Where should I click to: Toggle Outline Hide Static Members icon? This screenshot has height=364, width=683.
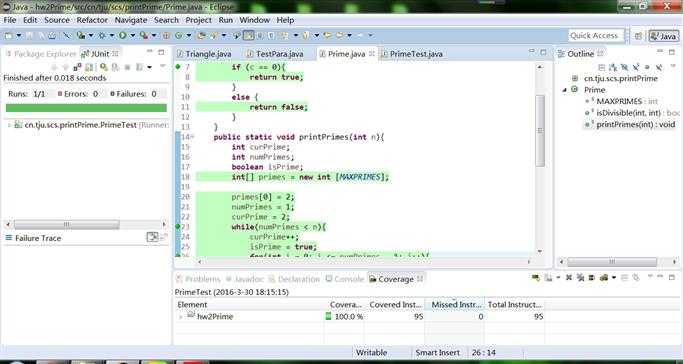coord(636,67)
